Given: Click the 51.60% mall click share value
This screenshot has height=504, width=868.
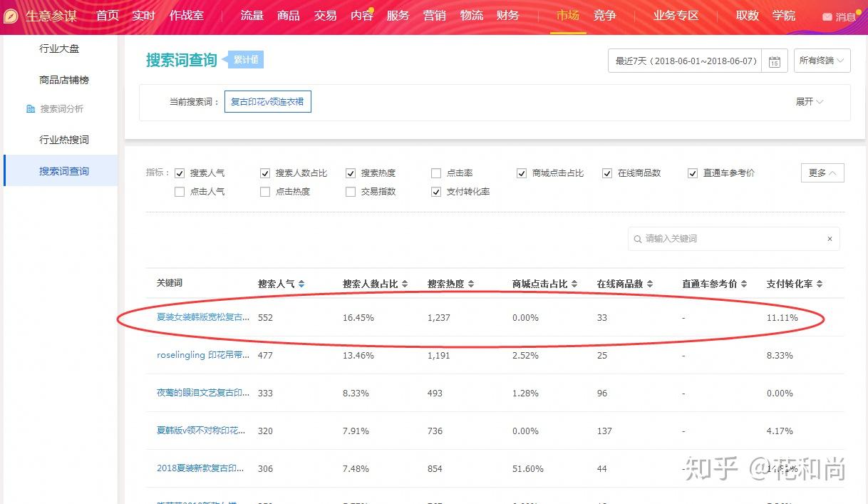Looking at the screenshot, I should tap(527, 468).
